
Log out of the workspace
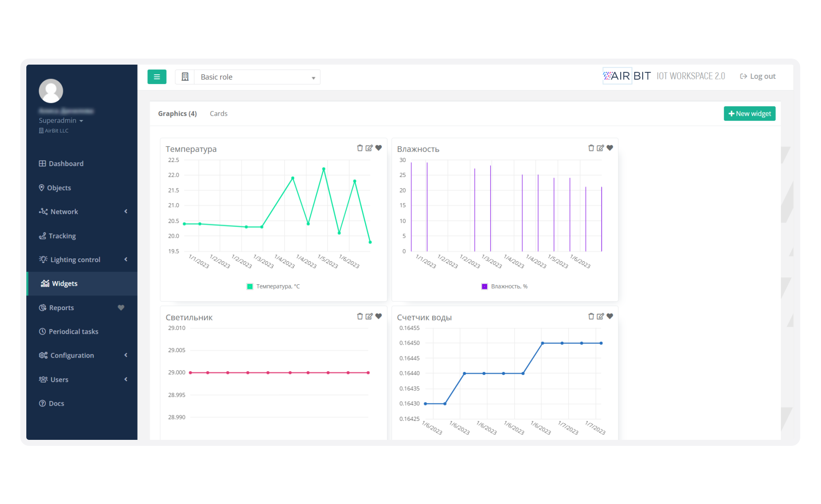tap(758, 77)
